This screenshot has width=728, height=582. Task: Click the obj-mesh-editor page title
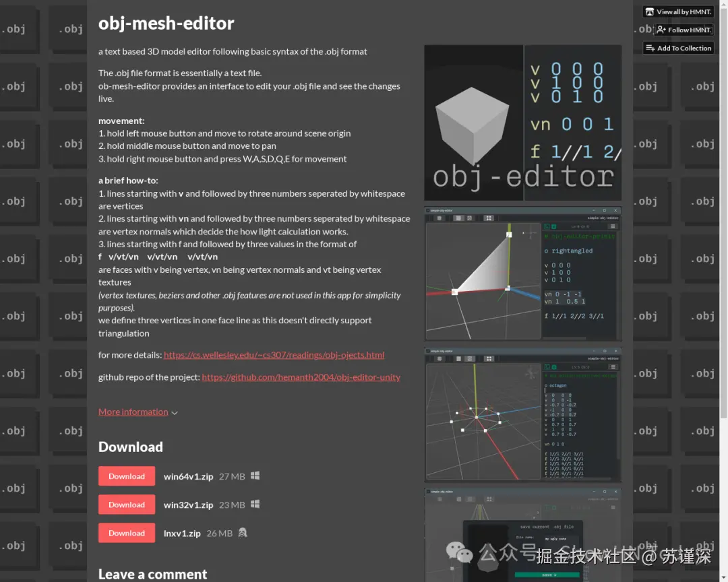166,23
